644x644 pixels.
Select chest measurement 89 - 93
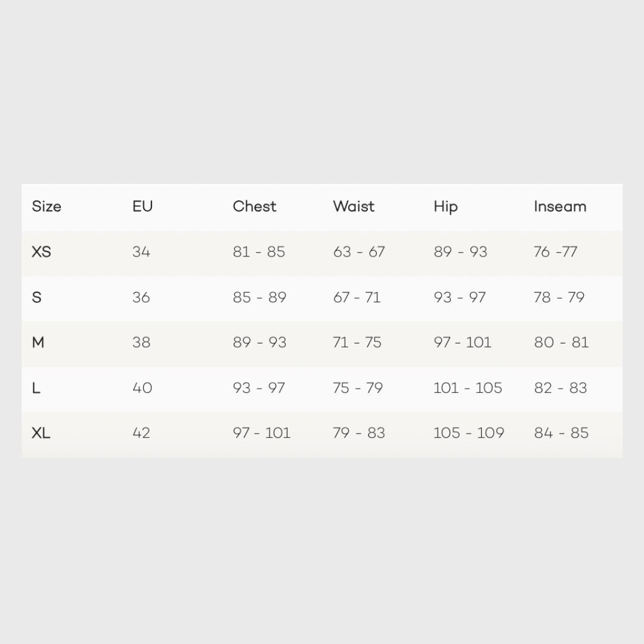click(259, 342)
